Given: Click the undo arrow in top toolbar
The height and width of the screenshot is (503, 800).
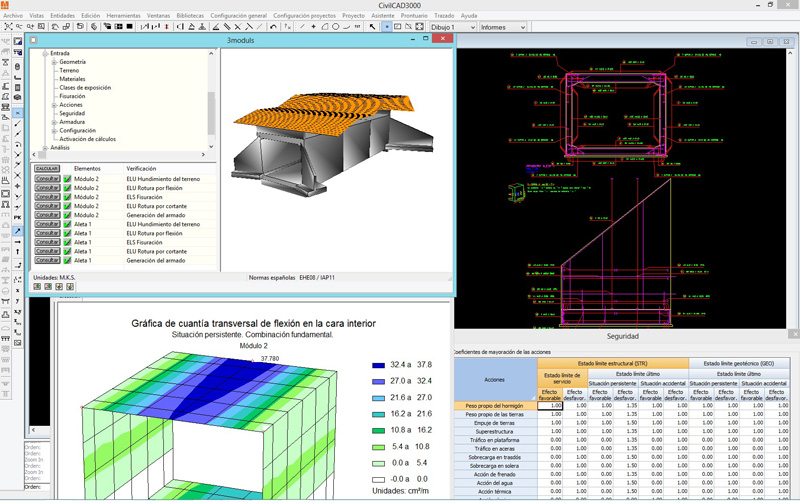Looking at the screenshot, I should point(273,27).
